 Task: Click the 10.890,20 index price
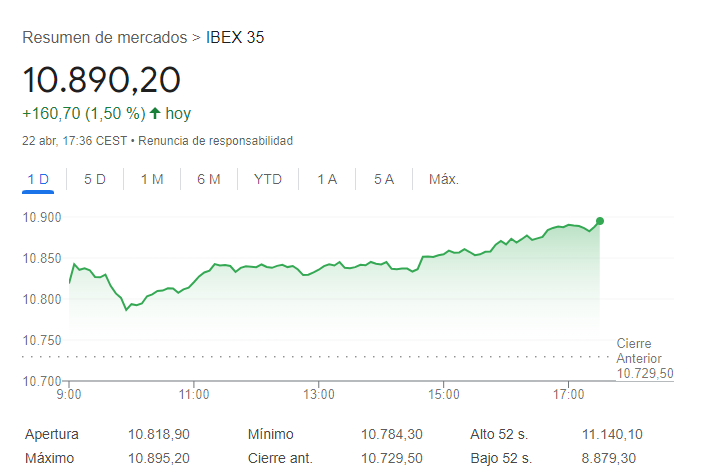(x=101, y=79)
